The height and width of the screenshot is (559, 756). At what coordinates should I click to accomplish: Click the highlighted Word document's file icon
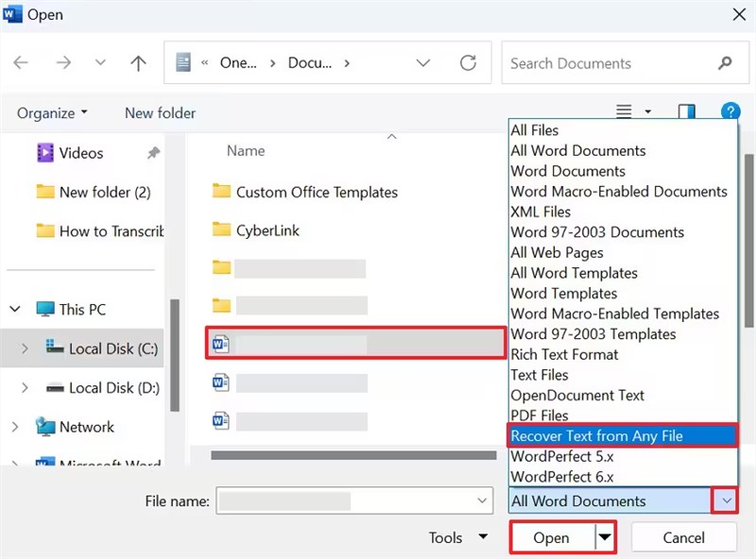220,343
